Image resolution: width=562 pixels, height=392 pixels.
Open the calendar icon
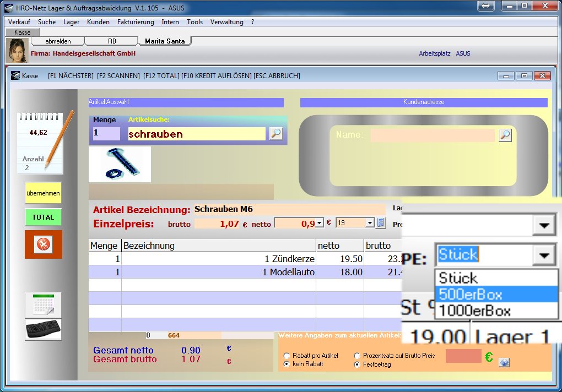pyautogui.click(x=43, y=305)
